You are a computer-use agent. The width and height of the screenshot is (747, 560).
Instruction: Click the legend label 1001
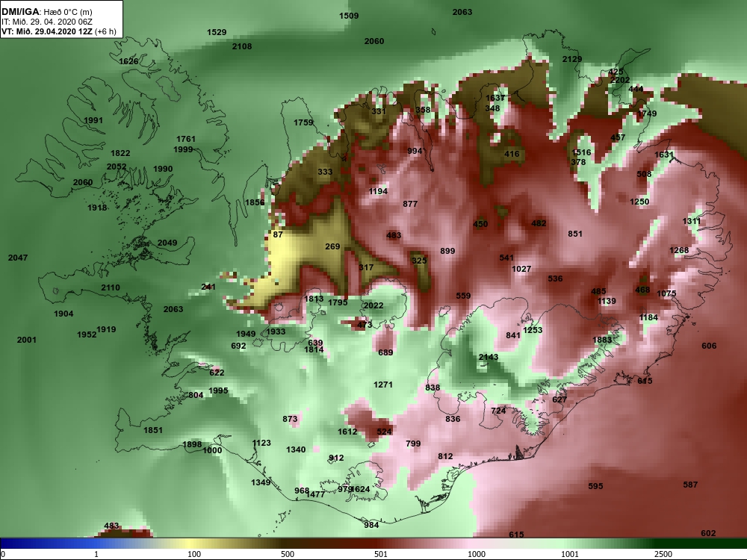pyautogui.click(x=570, y=554)
